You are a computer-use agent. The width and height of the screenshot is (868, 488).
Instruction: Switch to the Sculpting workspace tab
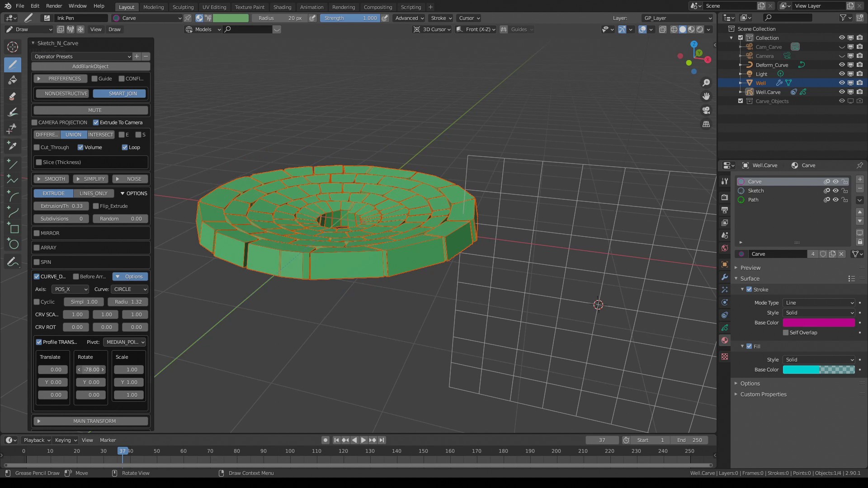pos(183,7)
